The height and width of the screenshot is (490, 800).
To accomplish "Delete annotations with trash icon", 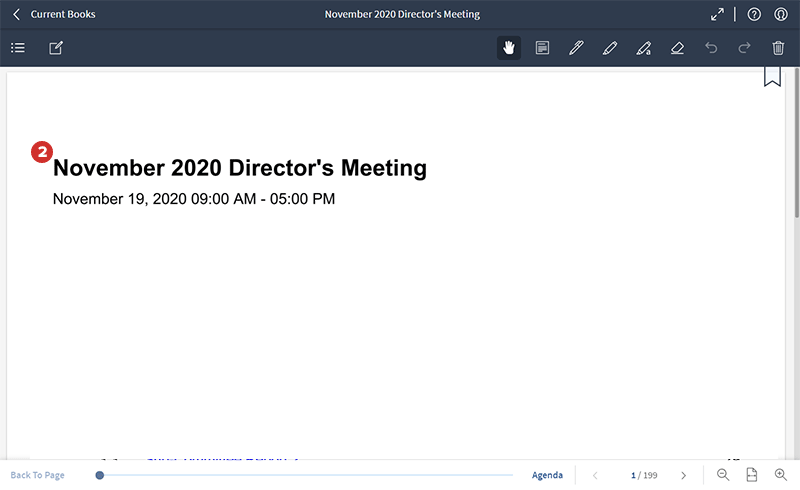I will (x=778, y=48).
